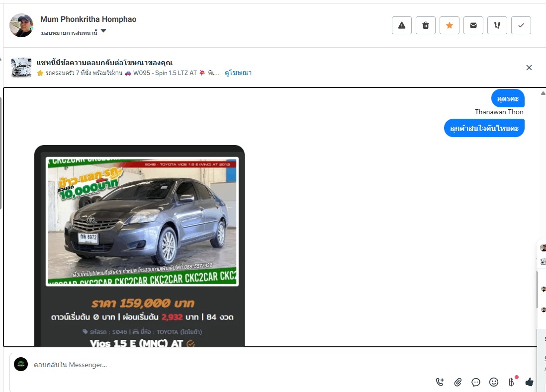Click the ดาวน์เริ่มต้น 0 บาท installment line
The image size is (546, 392).
[x=142, y=317]
